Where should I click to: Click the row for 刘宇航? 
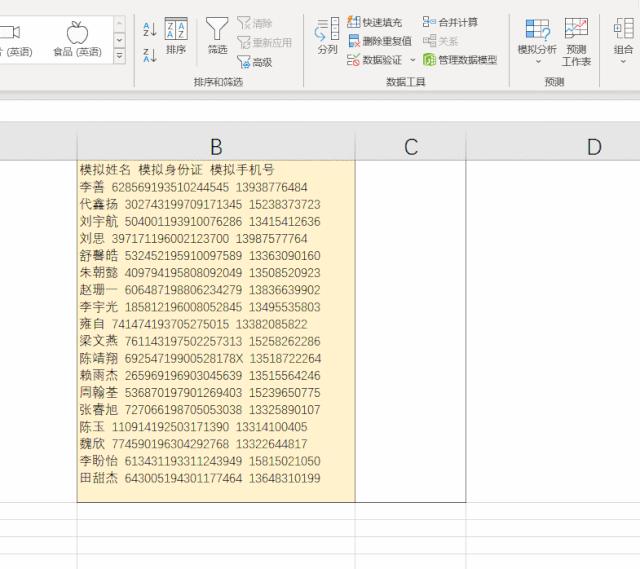[x=200, y=221]
